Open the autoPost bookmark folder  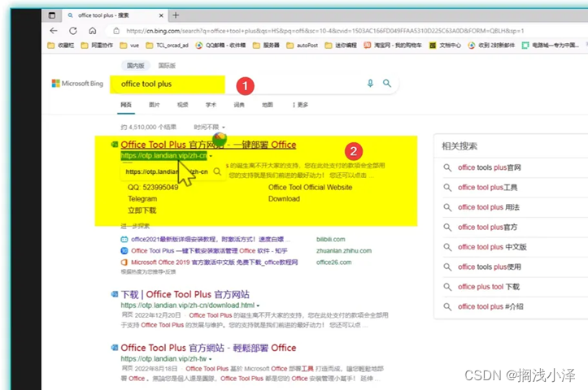[x=302, y=45]
